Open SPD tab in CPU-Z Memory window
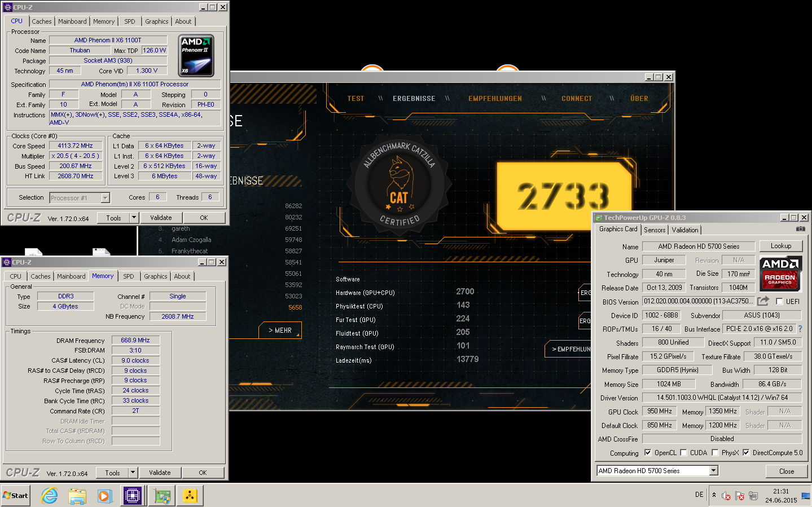The width and height of the screenshot is (812, 507). (x=129, y=276)
